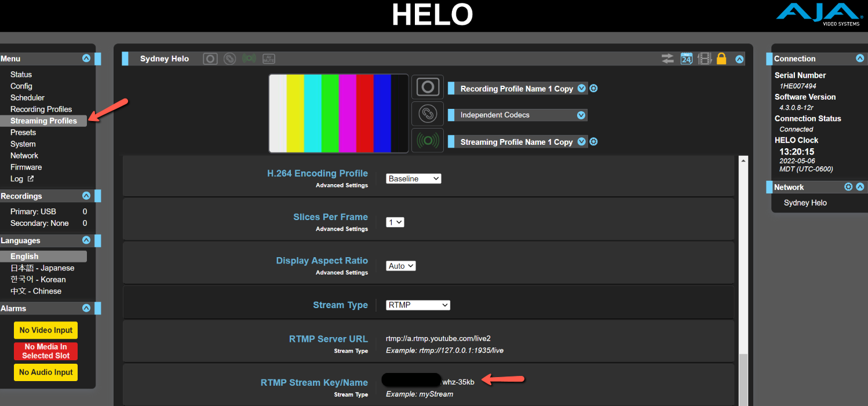
Task: Click the transfer arrows icon in header
Action: point(668,58)
